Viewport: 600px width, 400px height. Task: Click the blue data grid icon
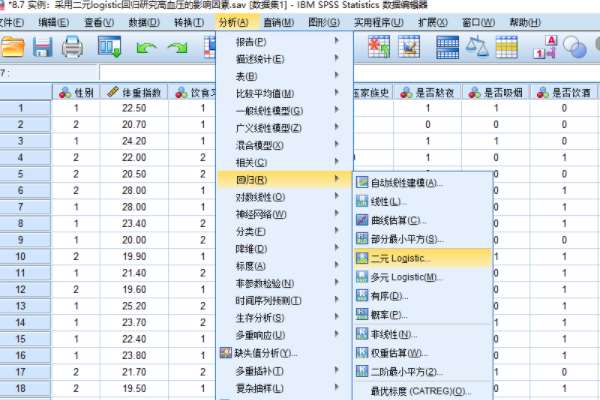447,47
